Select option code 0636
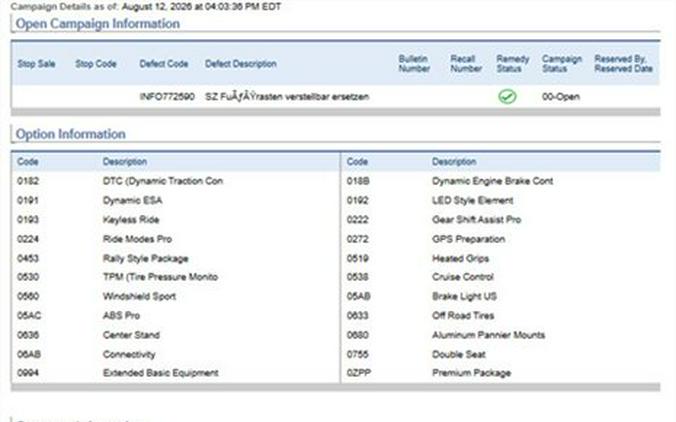676x422 pixels. (28, 335)
